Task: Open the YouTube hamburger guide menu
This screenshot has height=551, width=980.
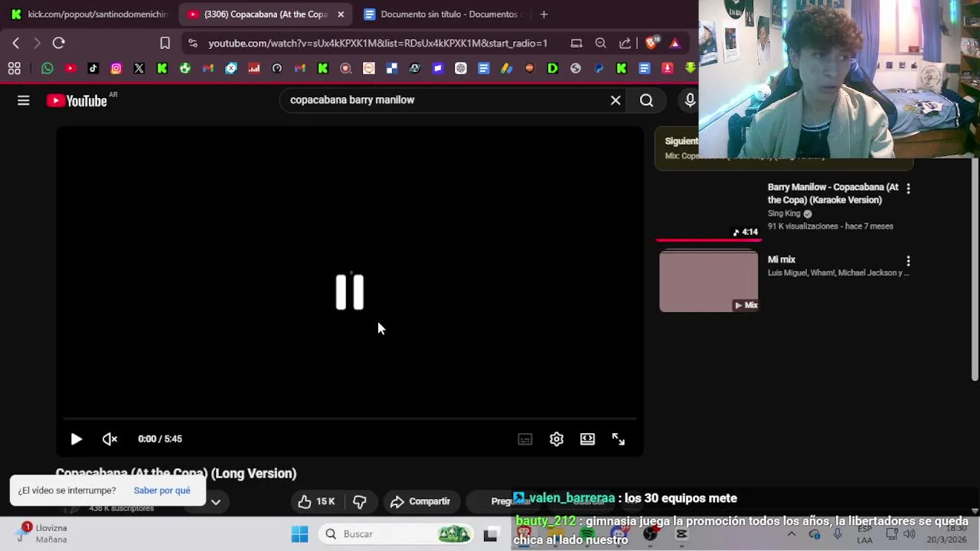Action: 24,100
